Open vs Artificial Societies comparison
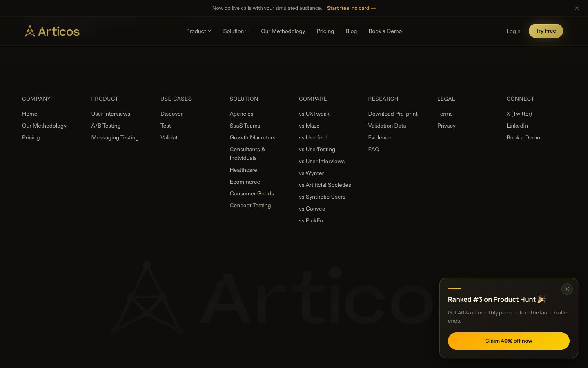Image resolution: width=588 pixels, height=368 pixels. click(325, 185)
